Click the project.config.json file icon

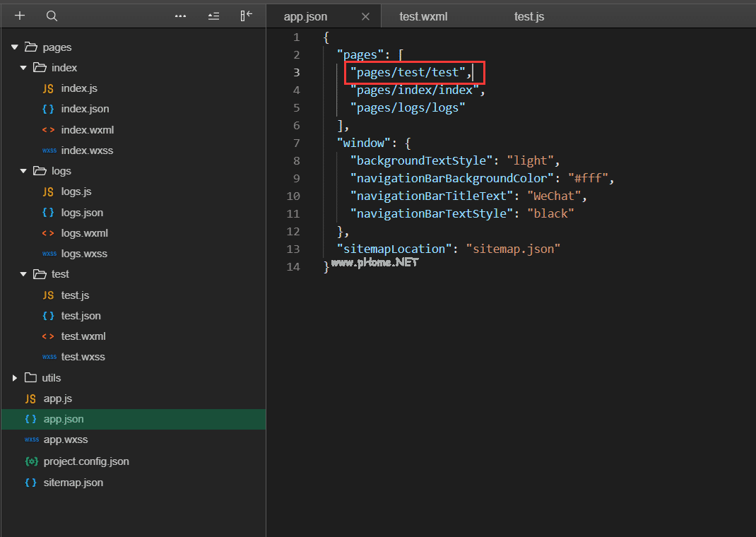[x=31, y=461]
